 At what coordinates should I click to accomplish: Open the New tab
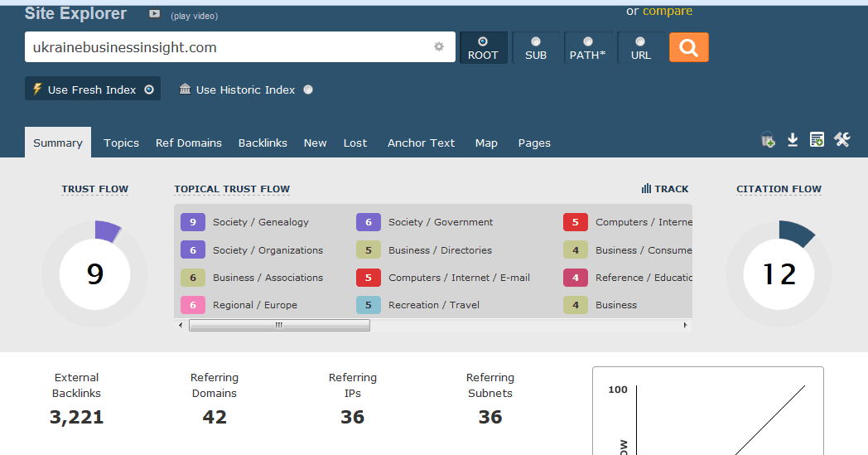coord(315,143)
